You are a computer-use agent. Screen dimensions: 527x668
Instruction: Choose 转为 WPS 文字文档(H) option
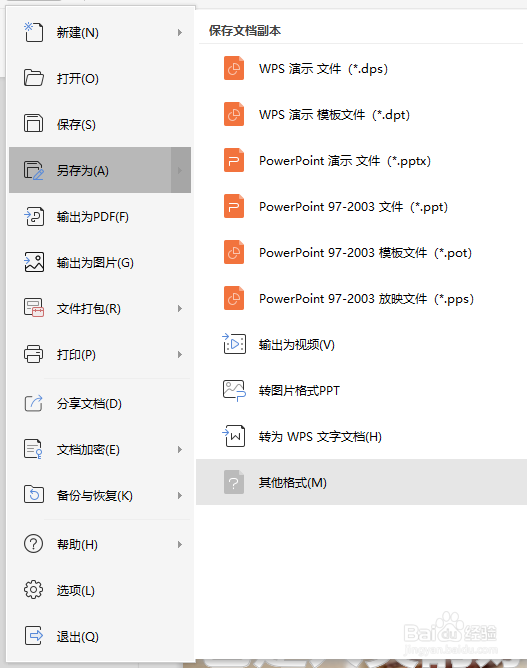(361, 437)
